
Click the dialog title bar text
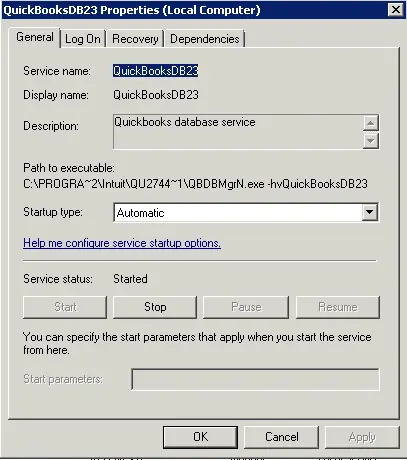point(131,10)
